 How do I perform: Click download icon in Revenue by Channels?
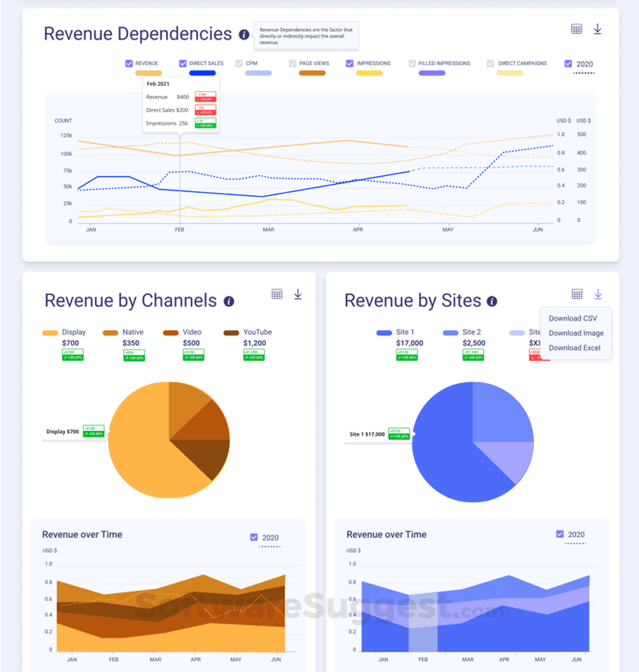(x=298, y=294)
